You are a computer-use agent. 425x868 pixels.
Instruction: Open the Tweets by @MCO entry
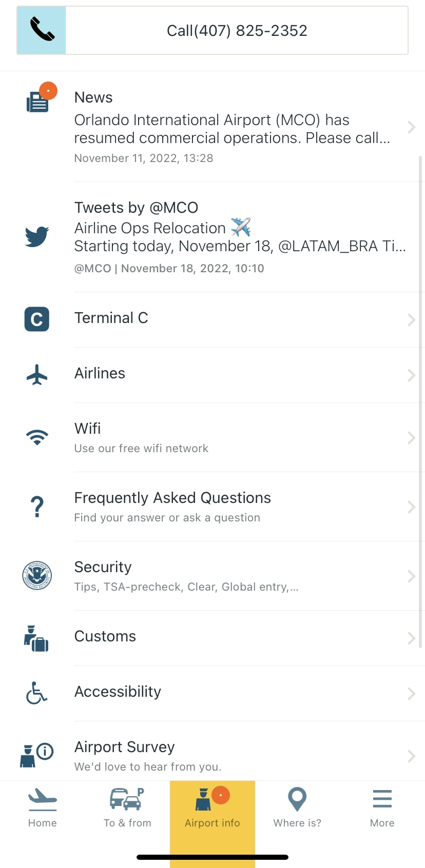240,237
